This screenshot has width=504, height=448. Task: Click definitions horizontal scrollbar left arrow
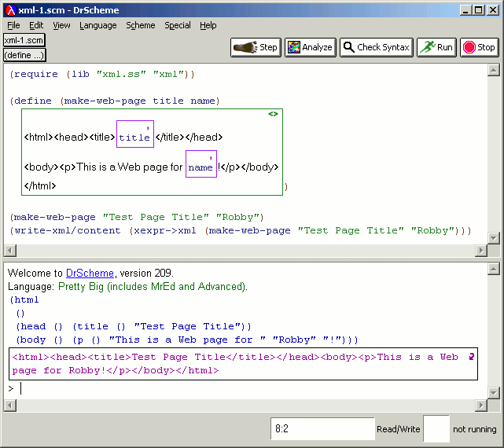[x=10, y=251]
